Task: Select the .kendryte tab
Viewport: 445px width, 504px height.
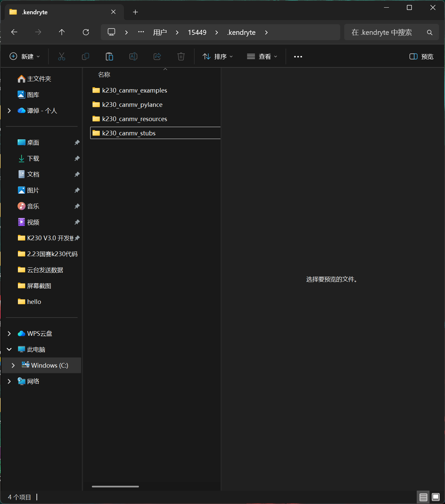Action: [x=65, y=12]
